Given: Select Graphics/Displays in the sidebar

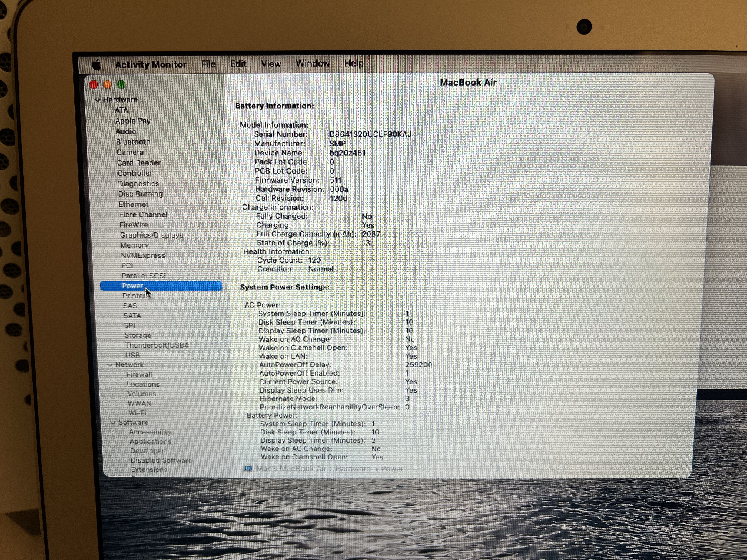Looking at the screenshot, I should point(151,235).
